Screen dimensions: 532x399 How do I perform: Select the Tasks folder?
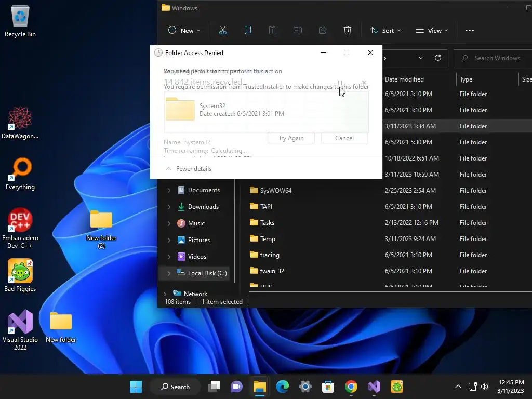tap(267, 222)
